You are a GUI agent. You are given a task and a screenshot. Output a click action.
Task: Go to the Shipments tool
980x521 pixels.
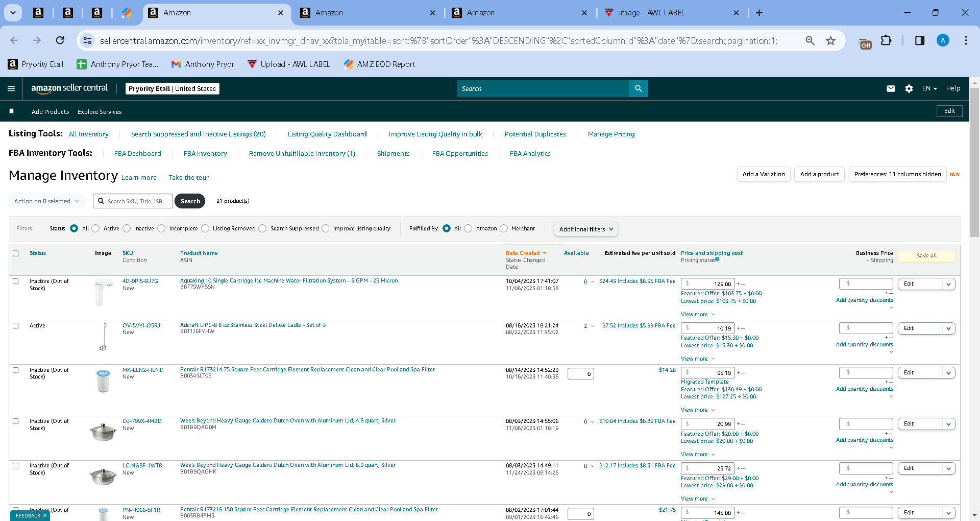click(x=394, y=154)
